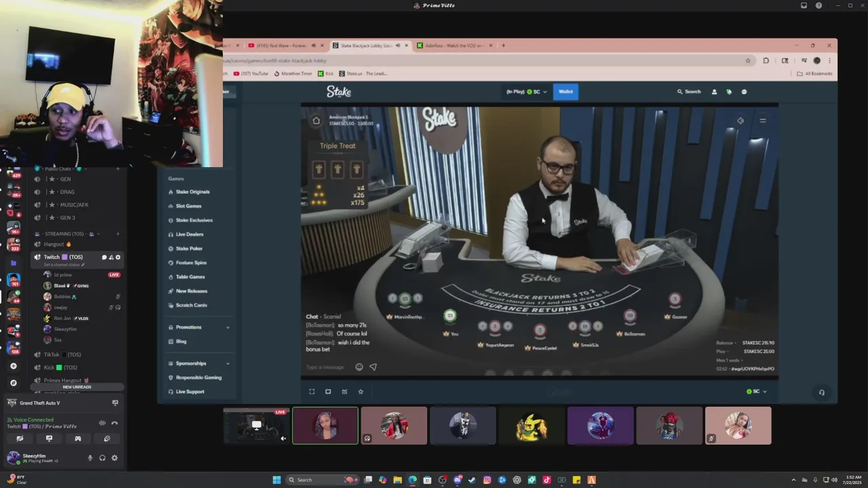Switch to the AdinRoss Kick tab

point(453,45)
